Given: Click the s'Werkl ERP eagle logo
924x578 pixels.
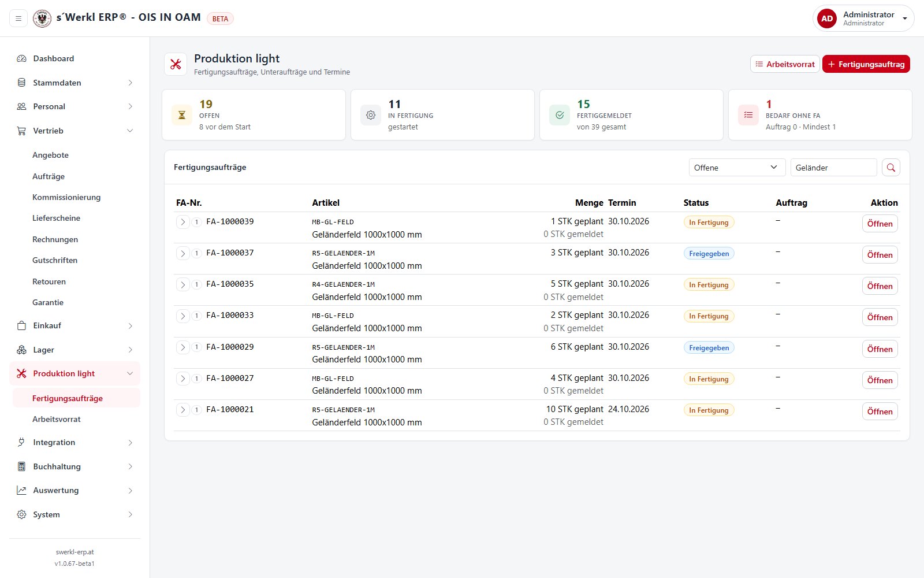Looking at the screenshot, I should (x=42, y=18).
